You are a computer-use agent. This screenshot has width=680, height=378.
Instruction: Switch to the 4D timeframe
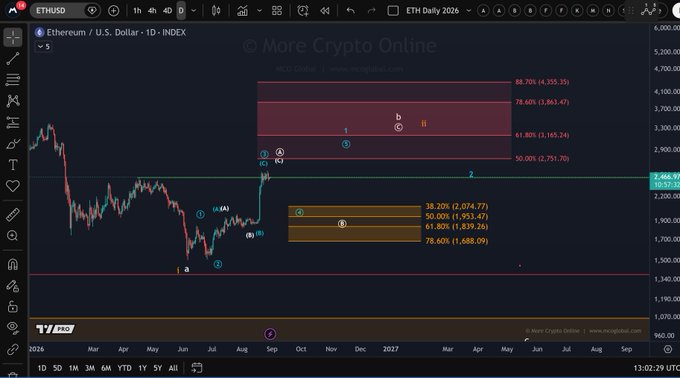(167, 10)
